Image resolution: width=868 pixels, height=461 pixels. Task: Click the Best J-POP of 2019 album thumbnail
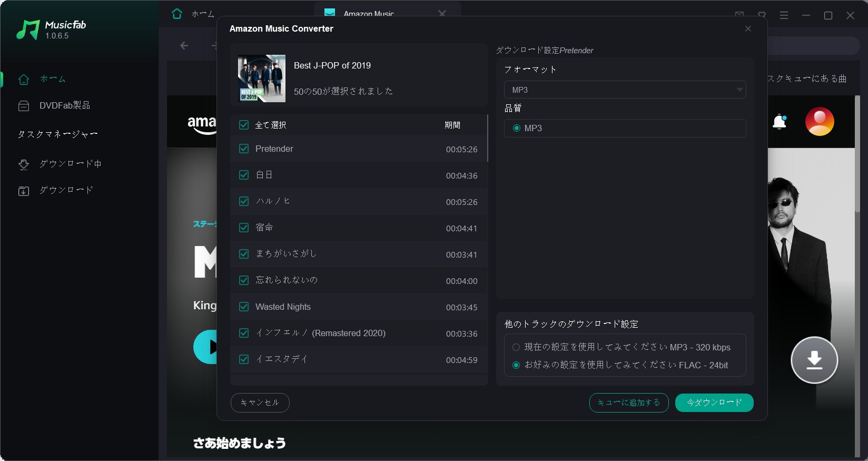pyautogui.click(x=262, y=79)
